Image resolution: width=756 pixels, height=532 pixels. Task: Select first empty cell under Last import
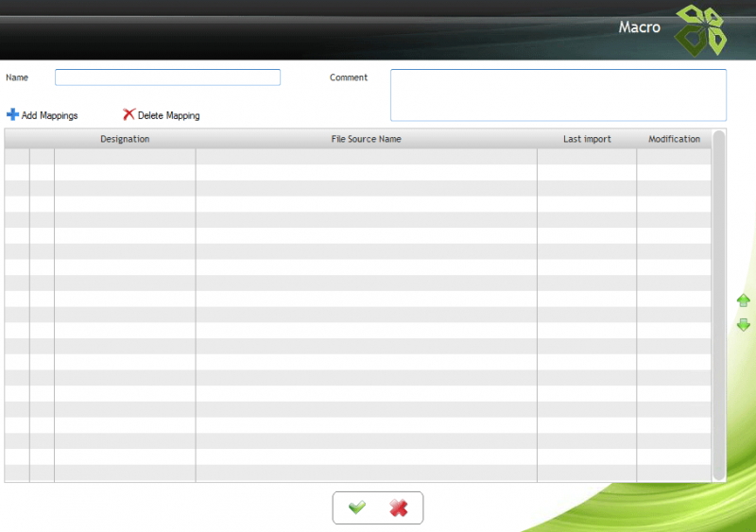[x=587, y=157]
